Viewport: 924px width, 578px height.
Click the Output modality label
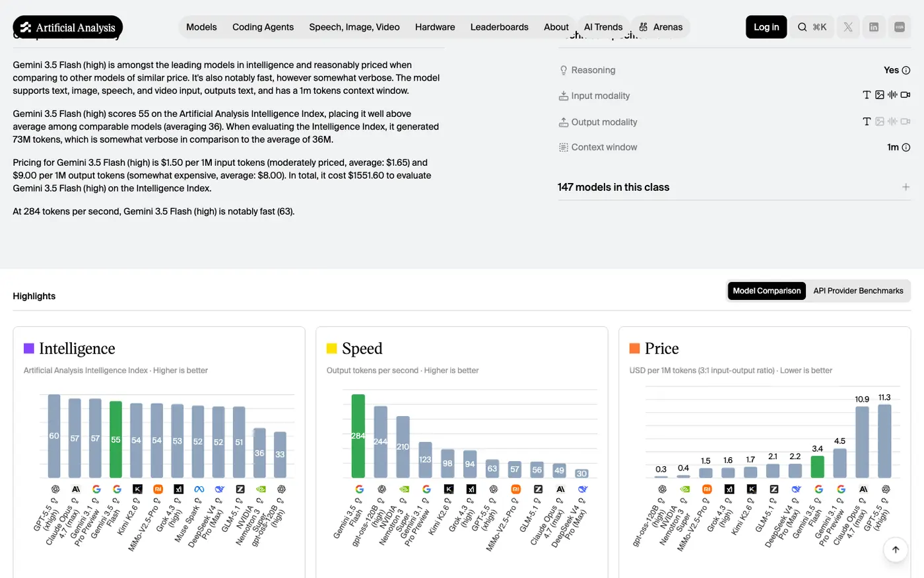pyautogui.click(x=604, y=122)
